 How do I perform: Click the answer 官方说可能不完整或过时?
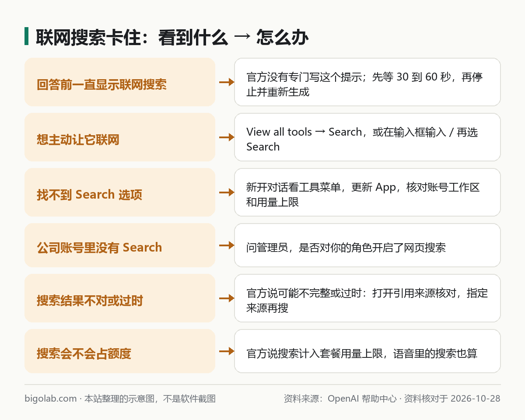367,298
